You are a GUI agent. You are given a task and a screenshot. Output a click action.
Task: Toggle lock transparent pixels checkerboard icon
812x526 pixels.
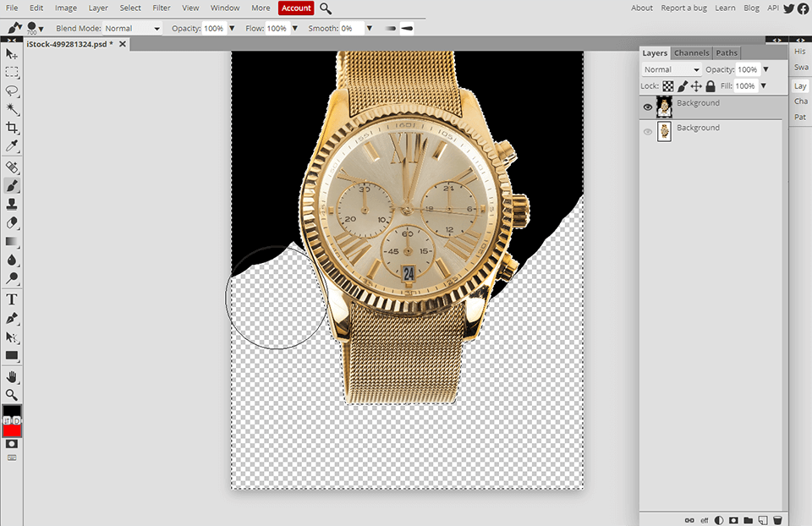[x=667, y=86]
